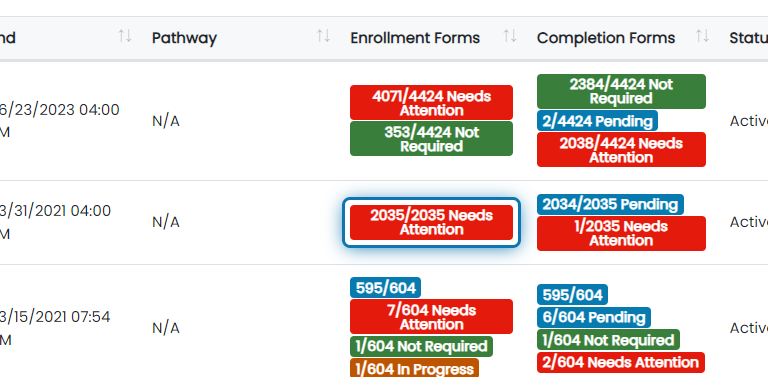Open the 4071/4424 Needs Attention enrollment badge
This screenshot has height=377, width=768.
point(432,103)
